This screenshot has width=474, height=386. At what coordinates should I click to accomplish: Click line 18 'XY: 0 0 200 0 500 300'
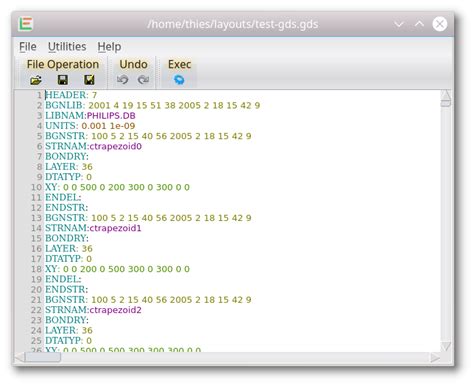pyautogui.click(x=117, y=269)
